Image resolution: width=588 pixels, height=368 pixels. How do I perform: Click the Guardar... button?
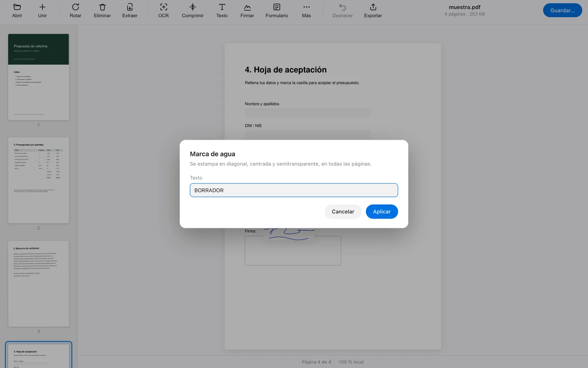[562, 10]
